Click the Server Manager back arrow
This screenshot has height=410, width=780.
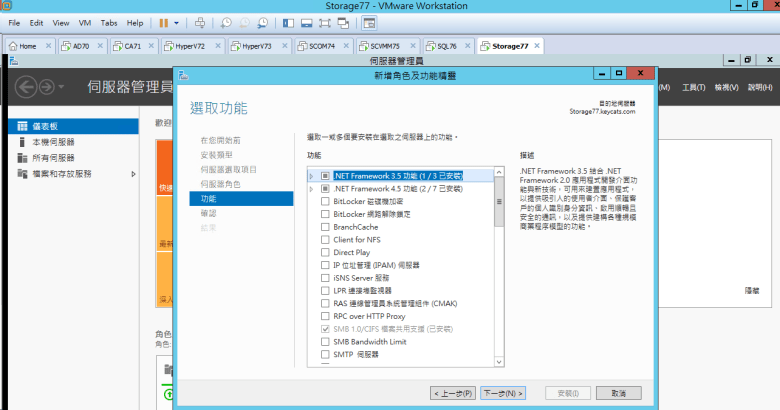pyautogui.click(x=27, y=88)
